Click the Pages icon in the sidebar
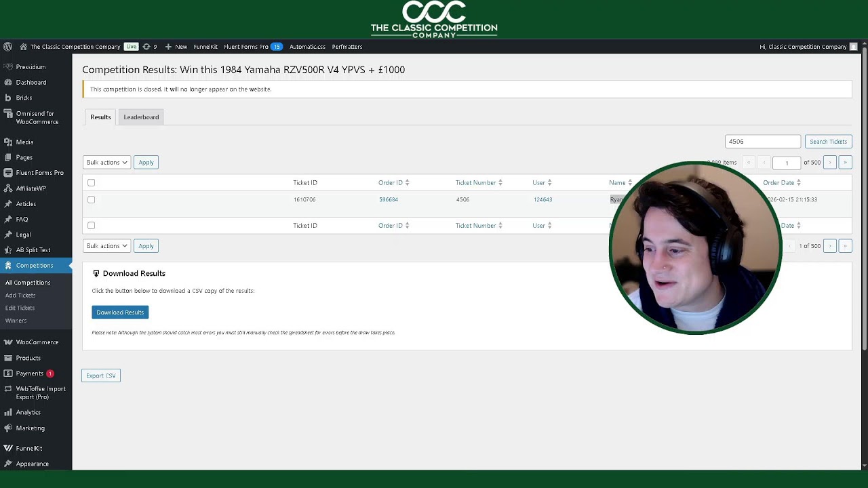This screenshot has height=488, width=868. click(8, 157)
